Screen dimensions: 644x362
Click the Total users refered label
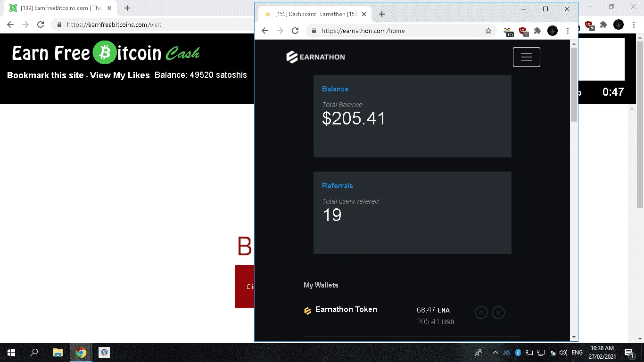[x=350, y=201]
